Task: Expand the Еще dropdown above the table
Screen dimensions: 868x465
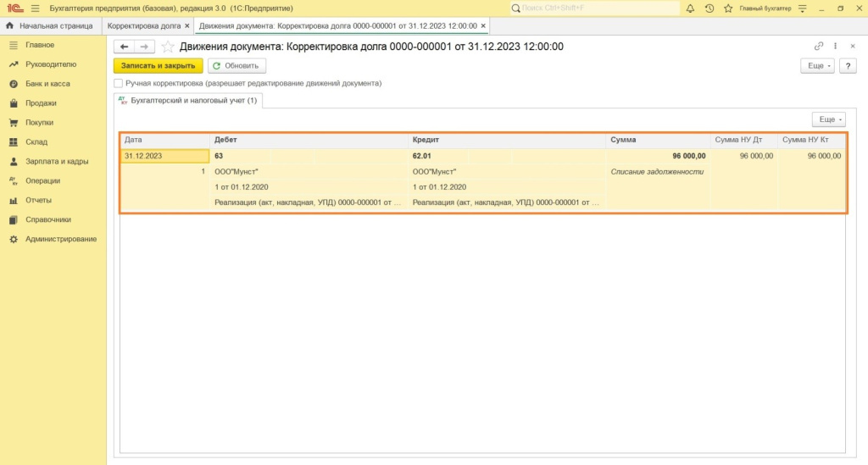Action: (828, 120)
